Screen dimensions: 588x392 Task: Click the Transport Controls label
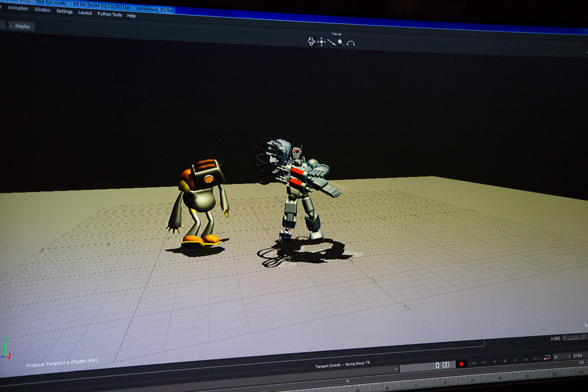328,365
